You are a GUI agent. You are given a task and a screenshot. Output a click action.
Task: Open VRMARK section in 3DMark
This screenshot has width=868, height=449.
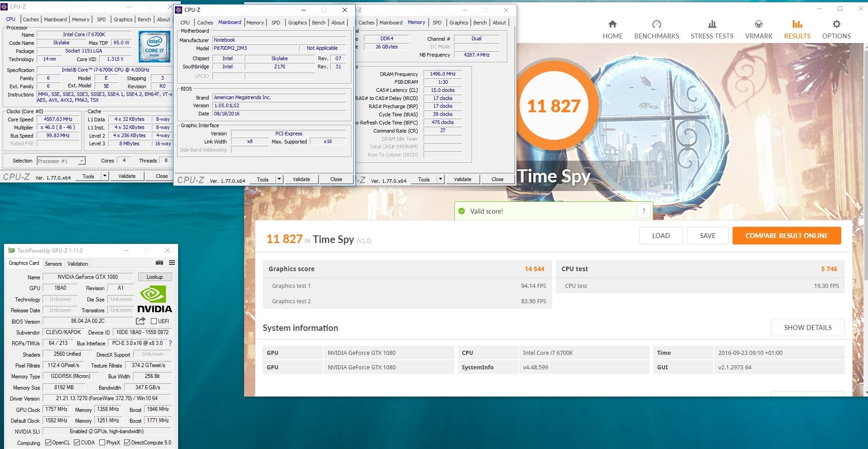point(759,30)
